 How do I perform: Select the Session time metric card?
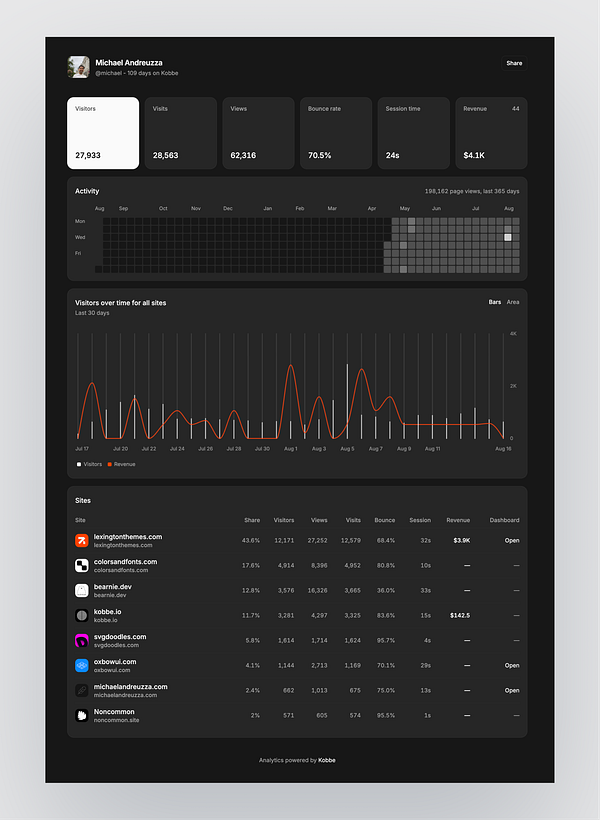click(414, 133)
